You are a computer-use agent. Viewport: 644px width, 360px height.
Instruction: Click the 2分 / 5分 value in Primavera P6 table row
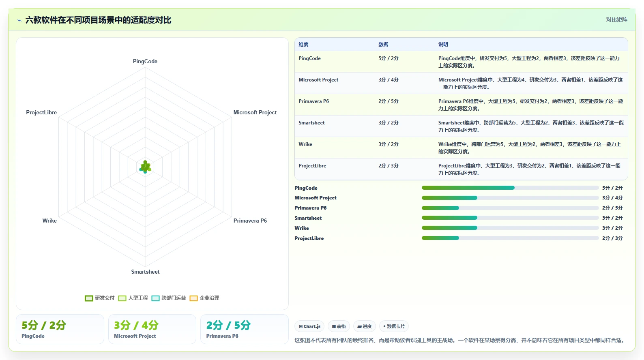pos(389,101)
